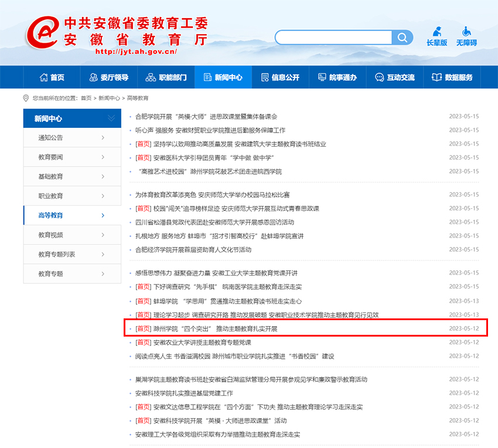Open article 合肥经济学院开展首届资助育人文化节
498x448 pixels.
click(x=193, y=250)
